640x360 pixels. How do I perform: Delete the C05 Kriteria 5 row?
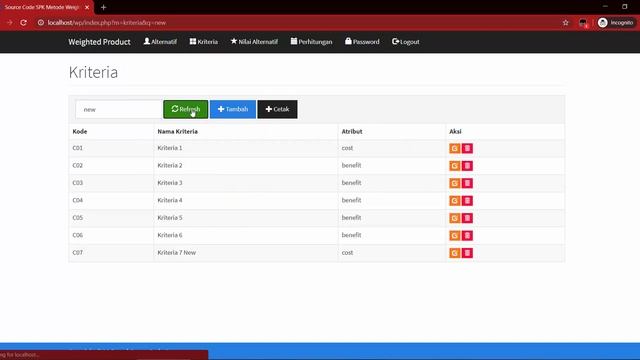(467, 218)
